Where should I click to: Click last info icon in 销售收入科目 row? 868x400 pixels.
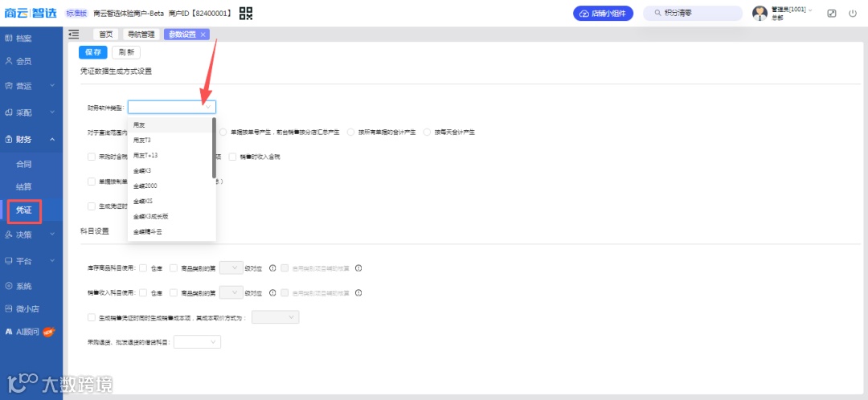pos(358,292)
